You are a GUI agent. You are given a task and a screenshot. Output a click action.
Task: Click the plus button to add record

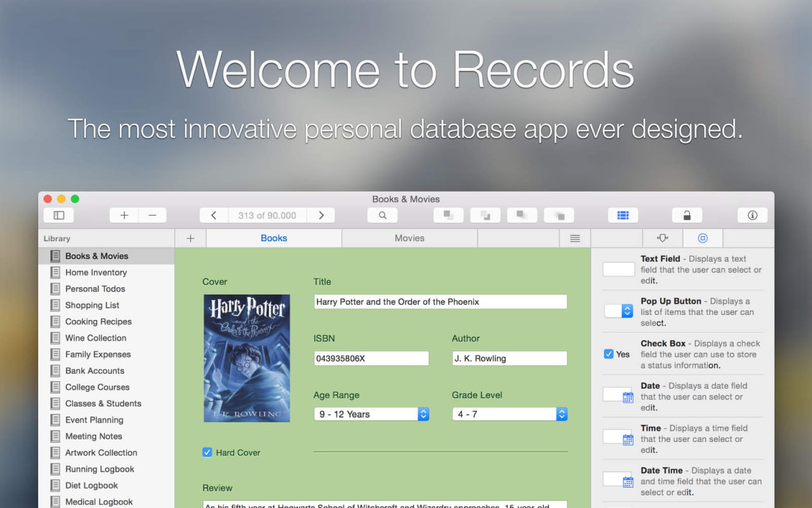click(124, 215)
